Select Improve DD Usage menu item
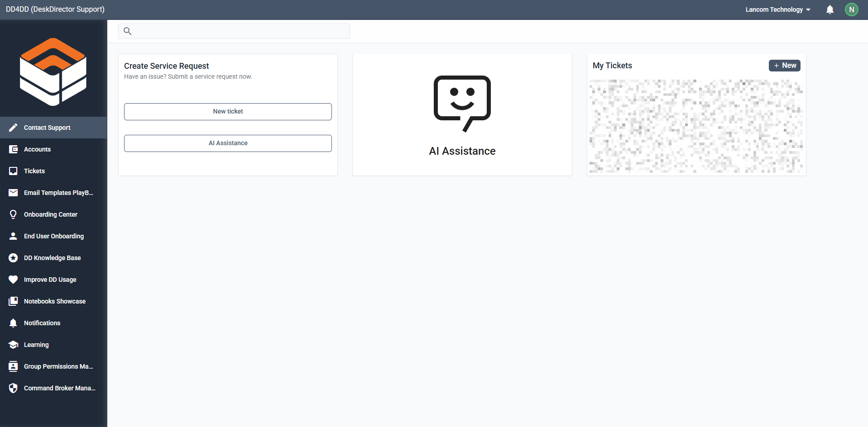The width and height of the screenshot is (868, 427). pos(53,280)
